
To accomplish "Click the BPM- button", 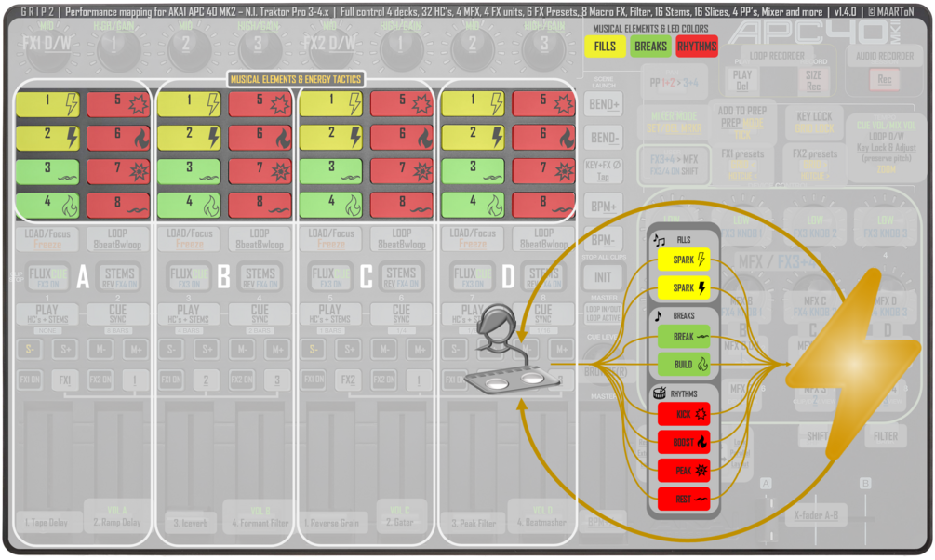I will click(604, 240).
